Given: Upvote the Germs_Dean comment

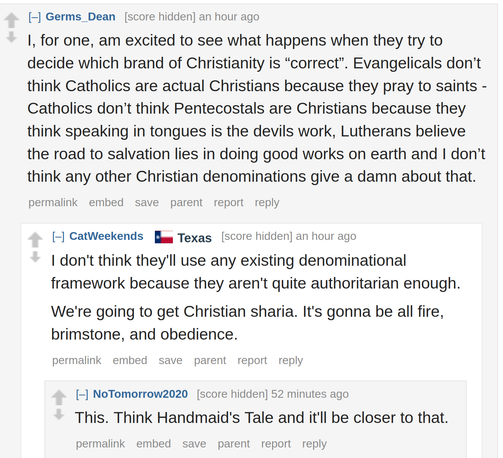Looking at the screenshot, I should click(x=11, y=20).
